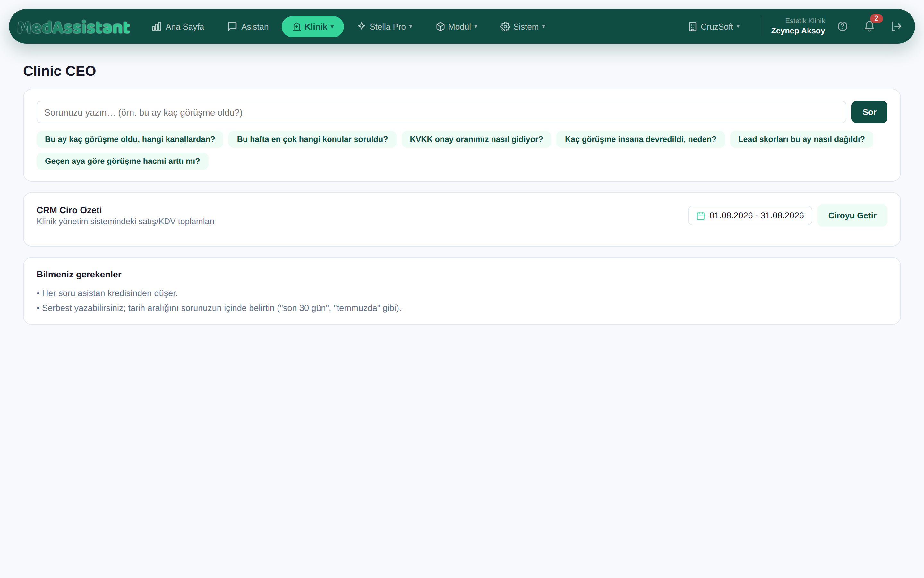Go to Ana Sayfa
Viewport: 924px width, 578px height.
[178, 26]
